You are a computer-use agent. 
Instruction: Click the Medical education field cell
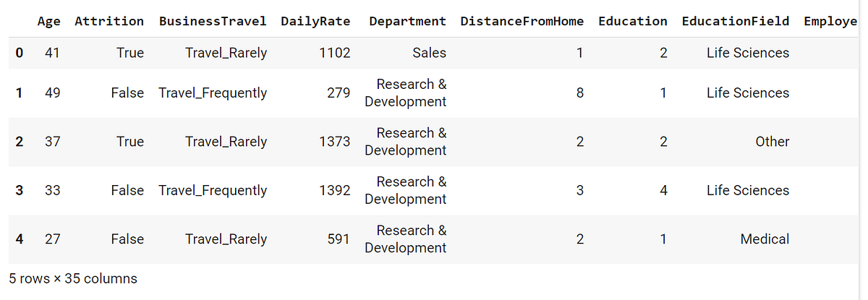tap(765, 239)
